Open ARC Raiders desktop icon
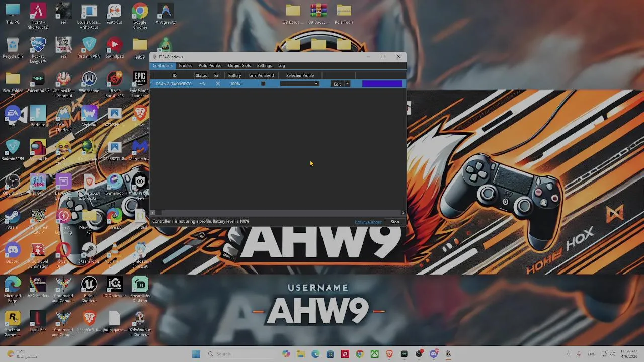644x362 pixels. click(x=38, y=288)
